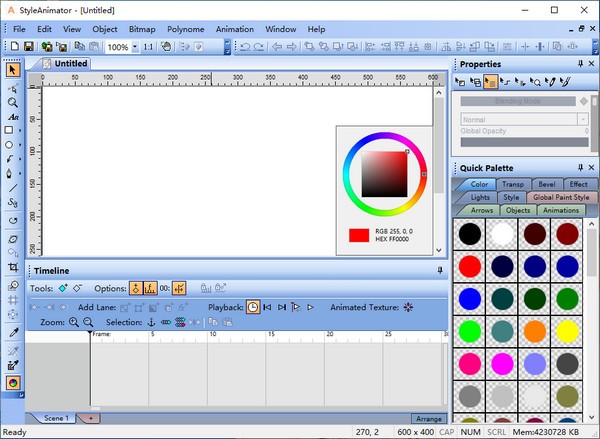Toggle the timeline option right of 00:

[179, 288]
